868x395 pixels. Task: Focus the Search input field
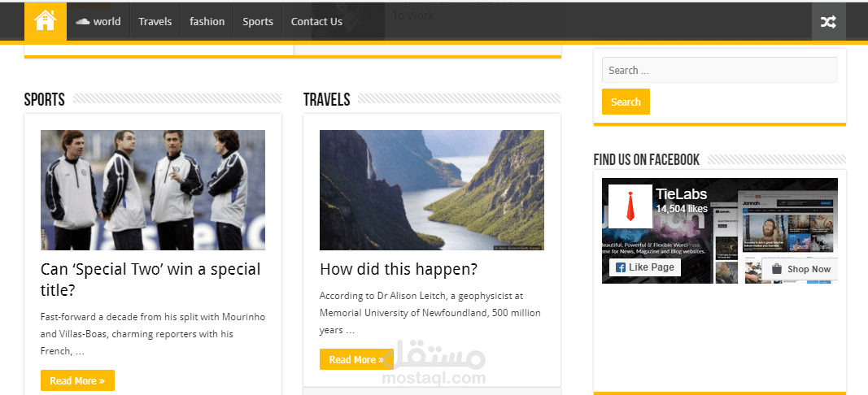pyautogui.click(x=720, y=70)
